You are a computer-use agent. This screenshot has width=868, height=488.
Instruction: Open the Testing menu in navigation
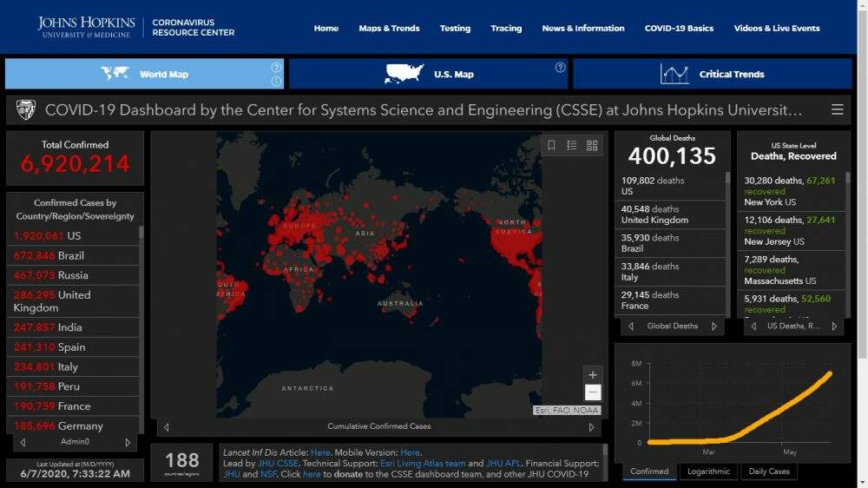[x=455, y=29]
